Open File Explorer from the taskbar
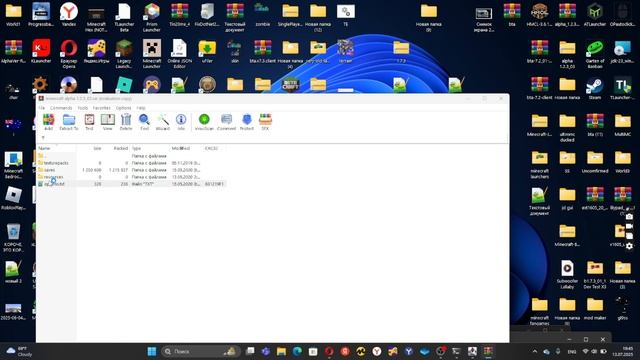 pos(281,351)
